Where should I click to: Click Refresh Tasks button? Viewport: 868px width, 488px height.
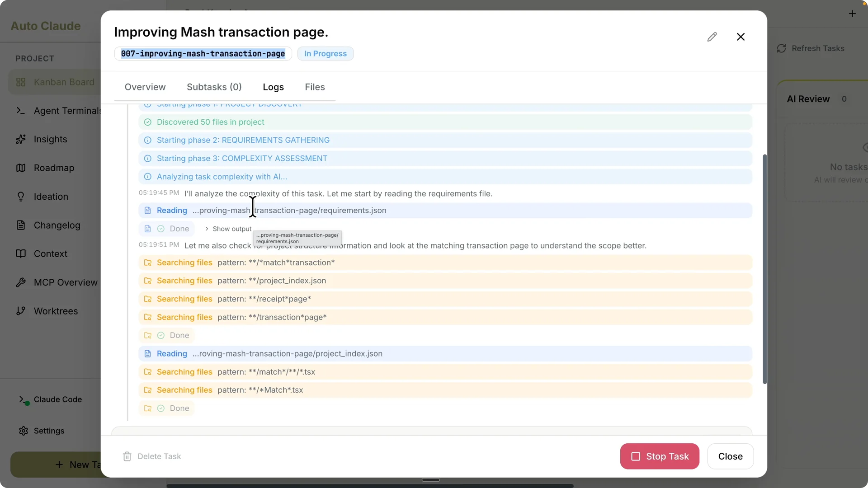[x=810, y=48]
